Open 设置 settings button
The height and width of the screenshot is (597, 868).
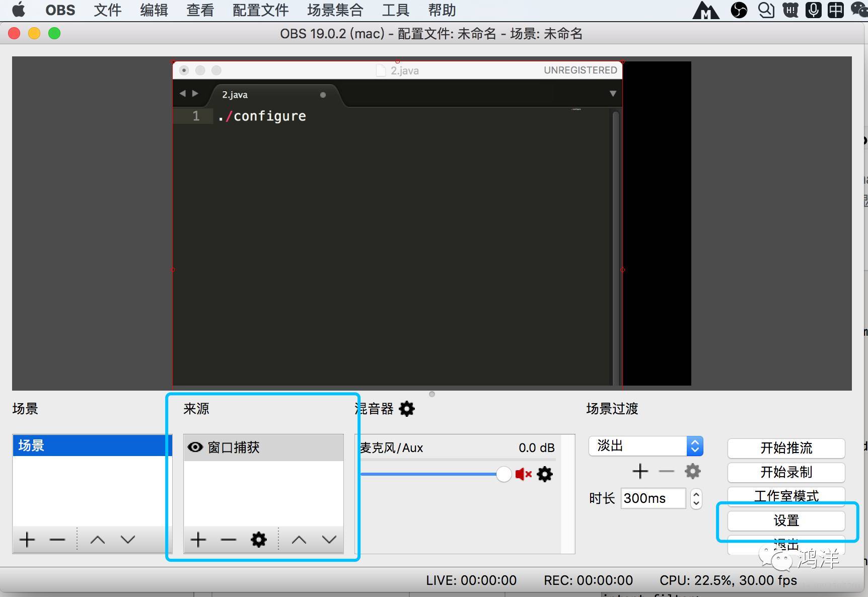coord(786,520)
